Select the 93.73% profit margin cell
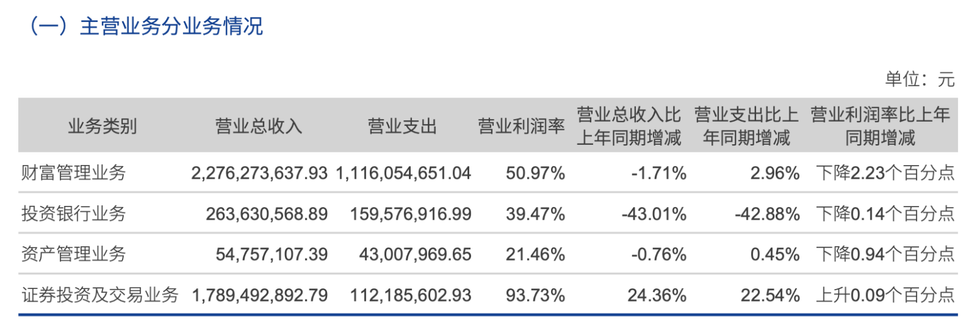 click(x=535, y=295)
